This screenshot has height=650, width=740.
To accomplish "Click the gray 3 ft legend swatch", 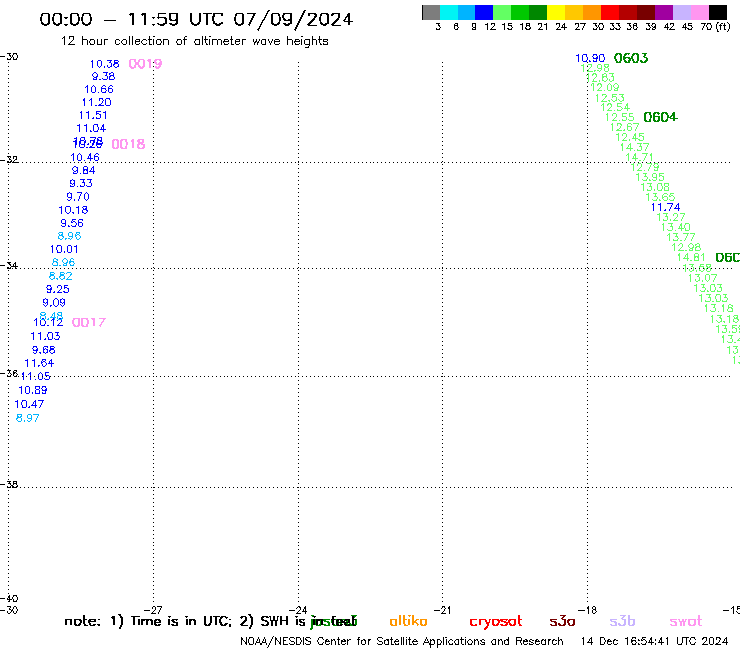I will (x=431, y=12).
